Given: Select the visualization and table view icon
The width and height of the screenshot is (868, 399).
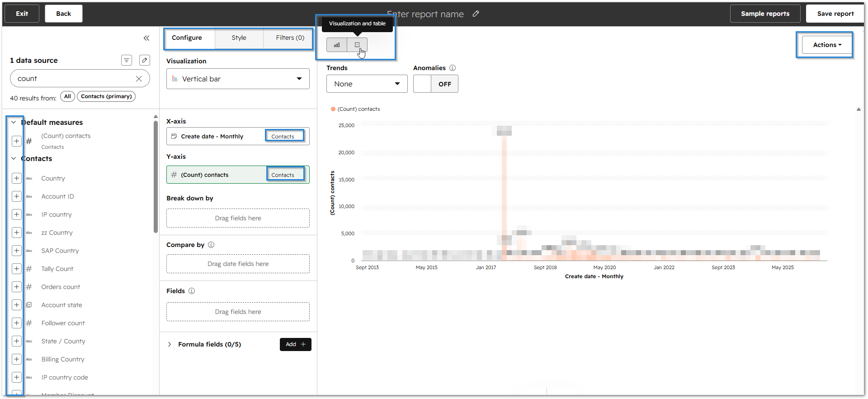Looking at the screenshot, I should tap(357, 45).
